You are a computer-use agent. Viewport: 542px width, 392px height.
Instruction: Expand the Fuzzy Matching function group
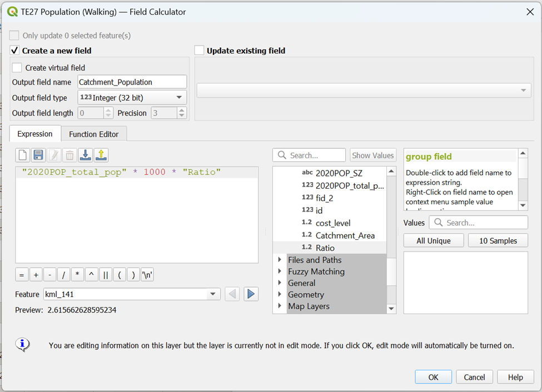pyautogui.click(x=280, y=272)
